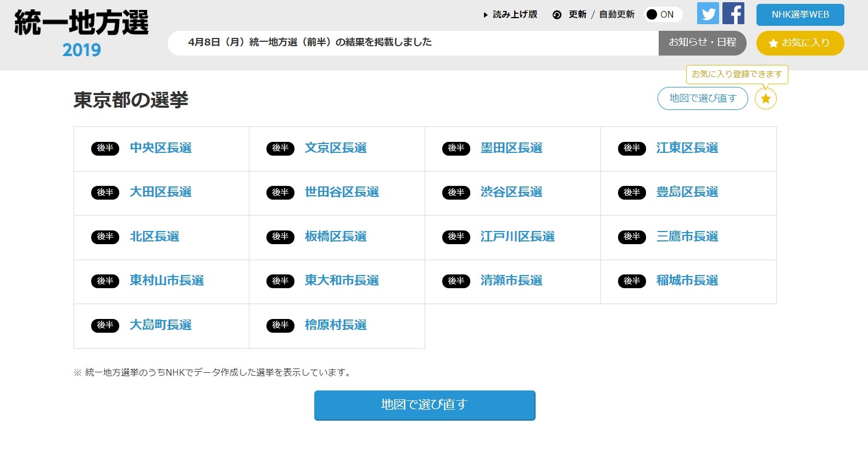Screen dimensions: 868x468
Task: Open the 稲城市長選 election link
Action: tap(687, 280)
